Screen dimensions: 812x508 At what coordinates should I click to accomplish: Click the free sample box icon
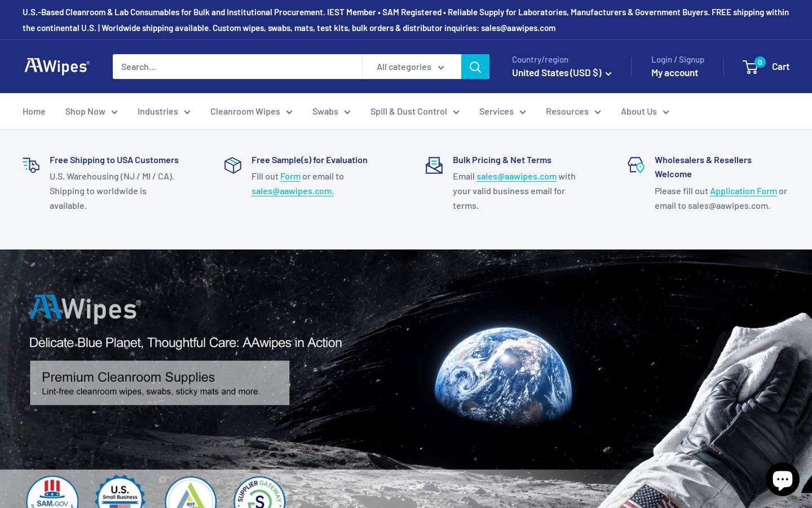tap(233, 165)
